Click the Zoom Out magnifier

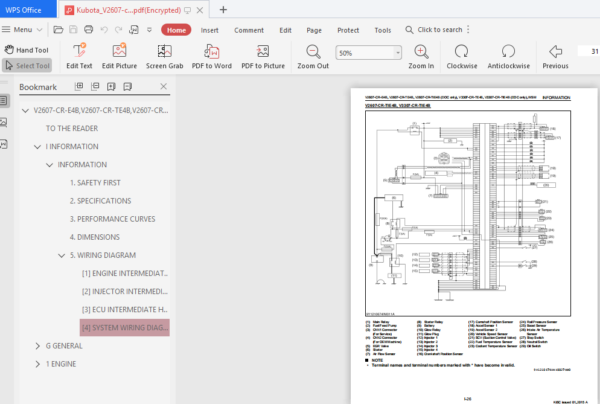313,56
